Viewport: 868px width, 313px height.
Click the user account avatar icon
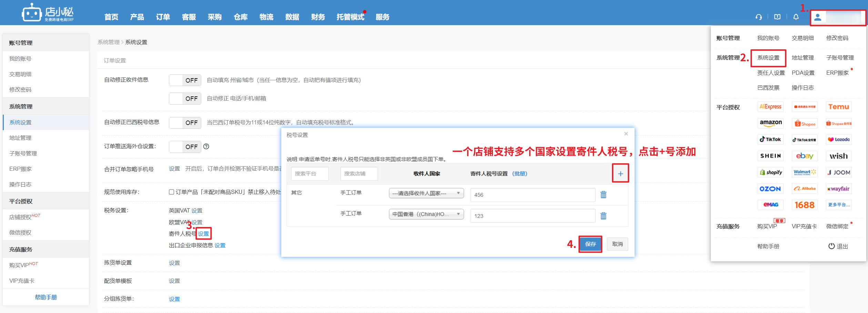818,17
